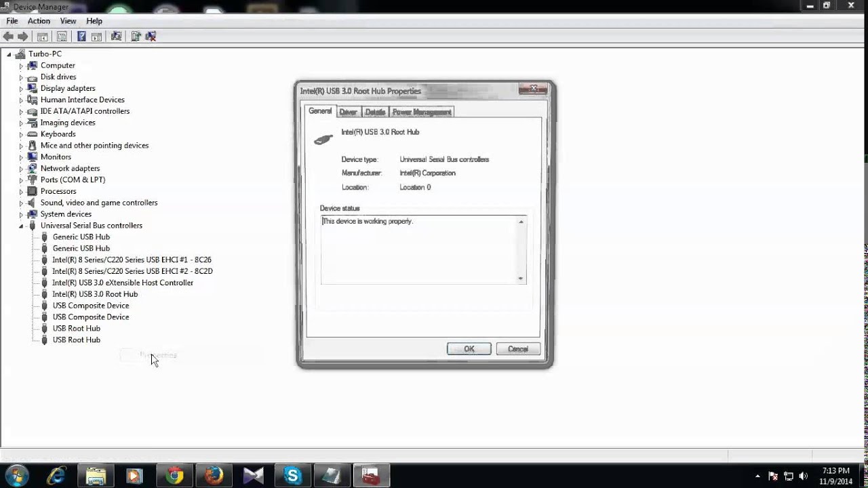This screenshot has width=868, height=488.
Task: Switch to the Driver tab
Action: point(348,112)
